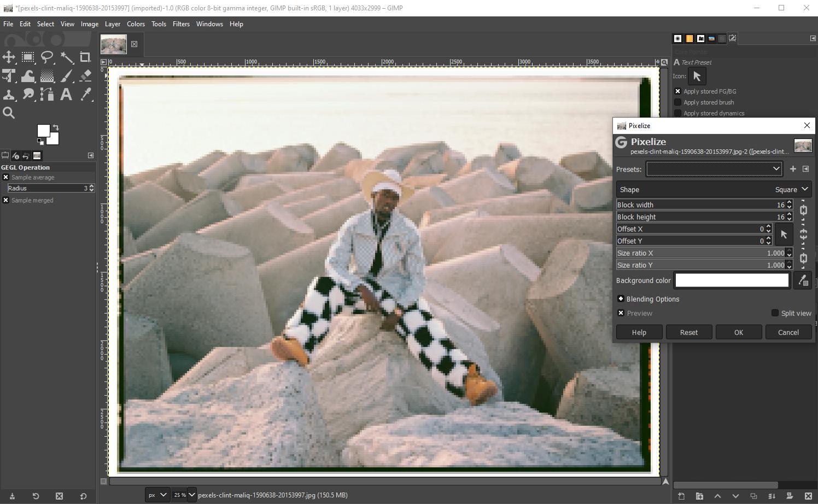Open the Presets dropdown in Pixelize
Viewport: 818px width, 504px height.
tap(776, 168)
